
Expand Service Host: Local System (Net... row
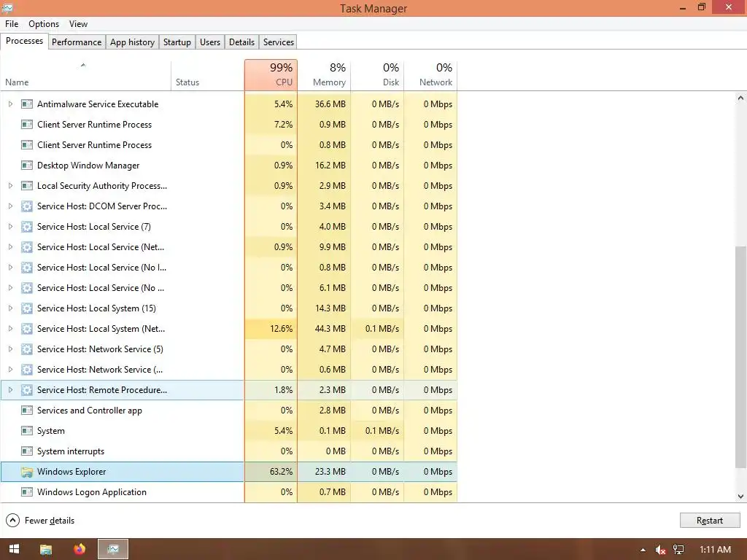(10, 329)
